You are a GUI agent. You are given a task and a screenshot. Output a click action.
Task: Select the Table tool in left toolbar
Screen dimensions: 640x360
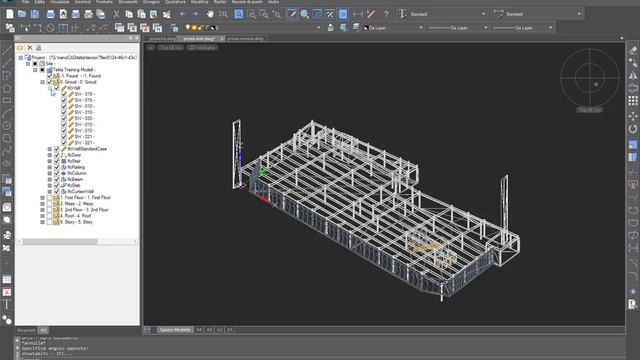pyautogui.click(x=7, y=280)
